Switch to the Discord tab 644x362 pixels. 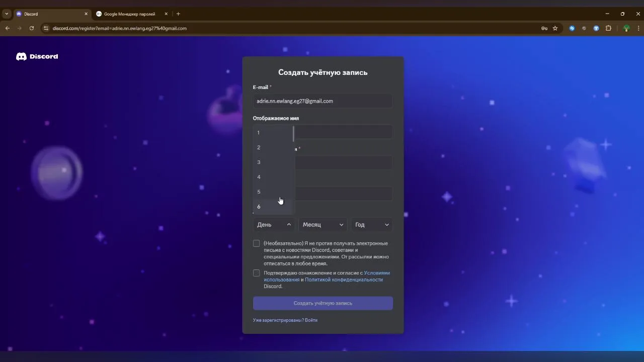52,14
